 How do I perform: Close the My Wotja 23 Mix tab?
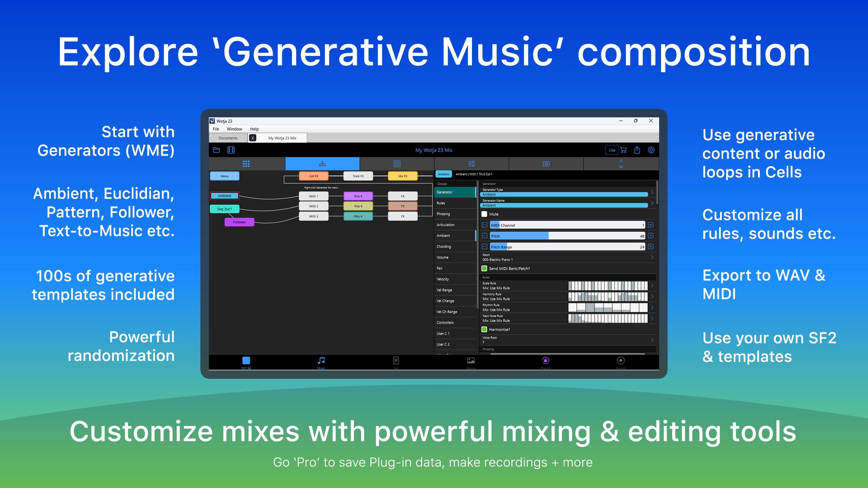[x=253, y=138]
